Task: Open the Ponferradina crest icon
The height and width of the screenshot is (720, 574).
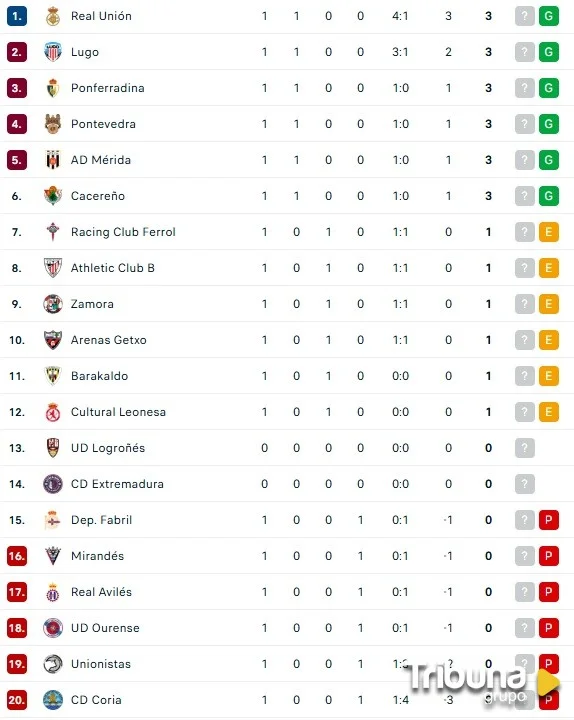Action: [x=53, y=88]
